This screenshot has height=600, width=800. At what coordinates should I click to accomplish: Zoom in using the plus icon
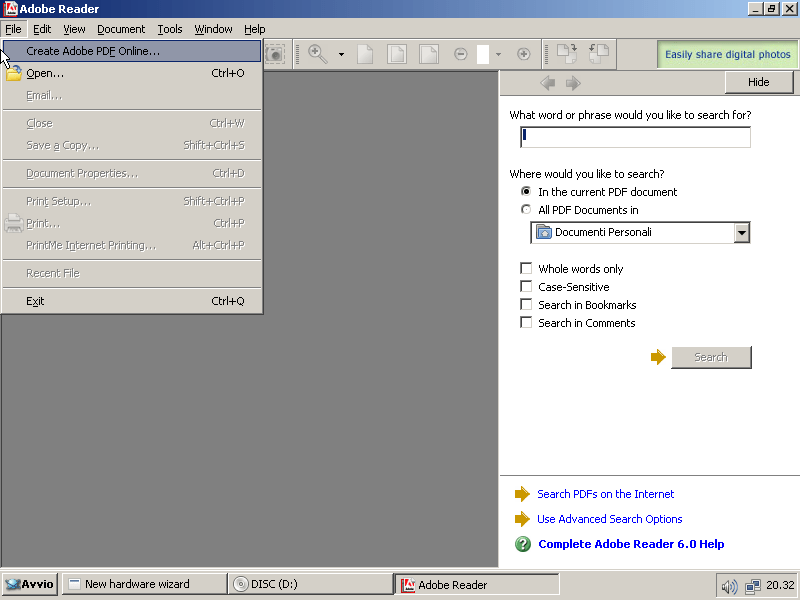point(523,53)
